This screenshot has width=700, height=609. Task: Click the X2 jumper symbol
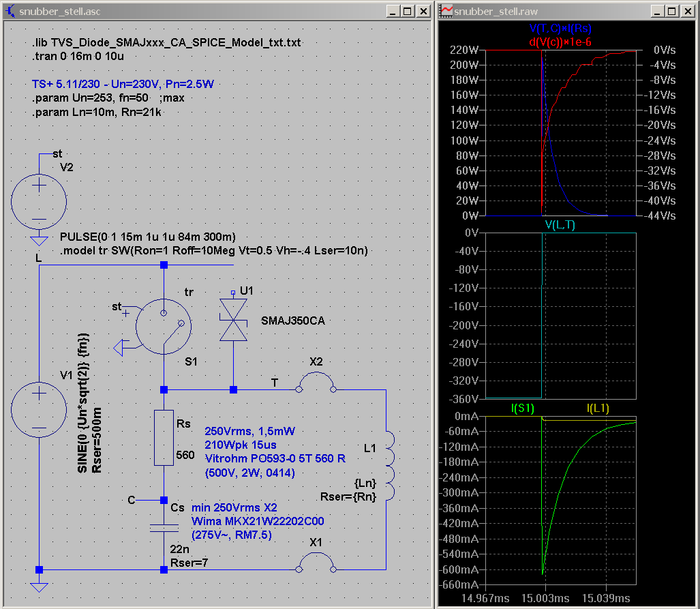pyautogui.click(x=316, y=383)
